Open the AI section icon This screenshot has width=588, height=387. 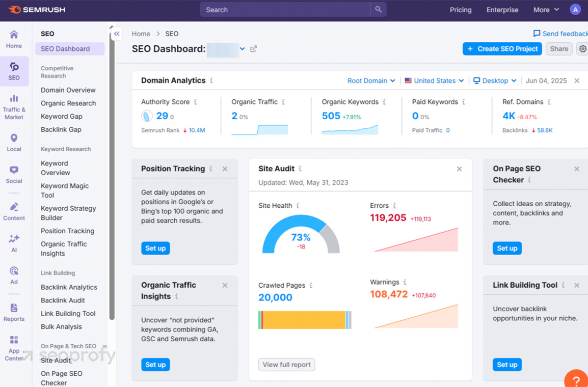14,243
